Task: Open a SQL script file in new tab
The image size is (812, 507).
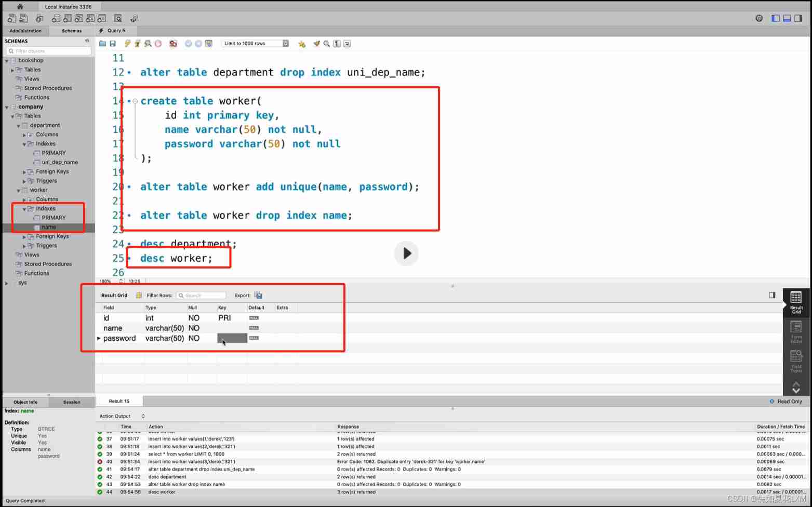Action: 24,18
